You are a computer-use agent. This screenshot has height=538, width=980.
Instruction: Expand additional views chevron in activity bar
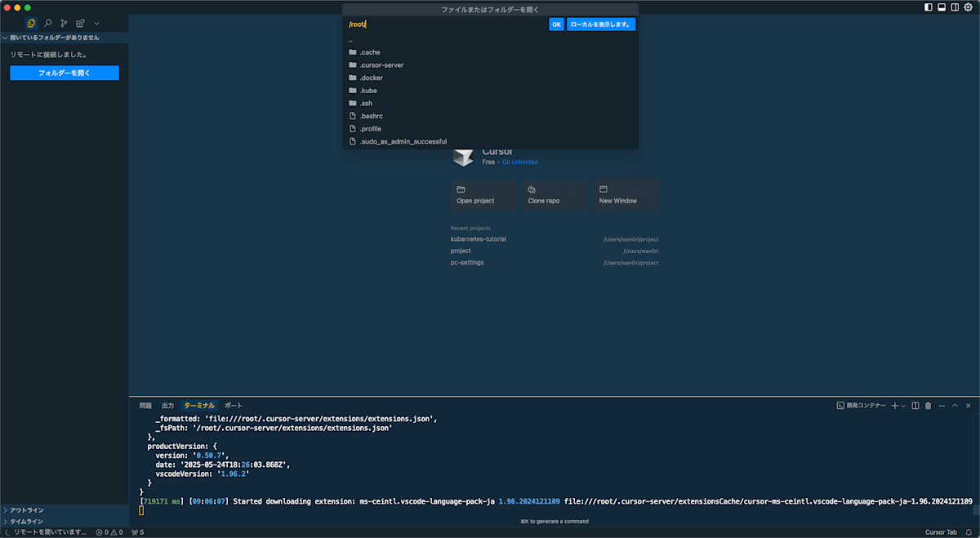click(96, 24)
